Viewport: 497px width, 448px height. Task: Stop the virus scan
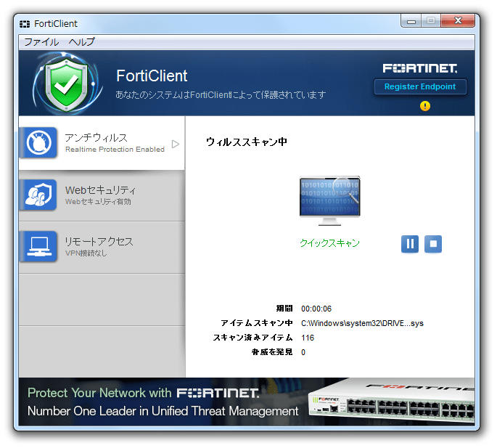tap(433, 244)
